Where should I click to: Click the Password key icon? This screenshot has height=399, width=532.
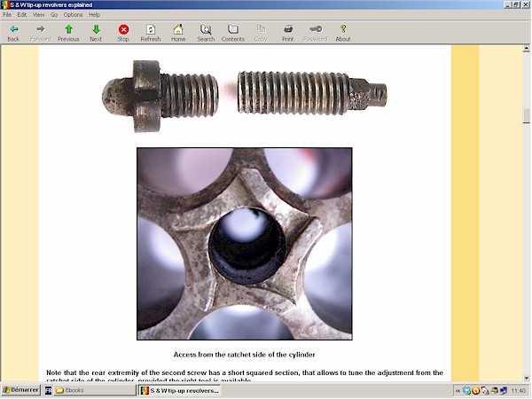(x=316, y=29)
